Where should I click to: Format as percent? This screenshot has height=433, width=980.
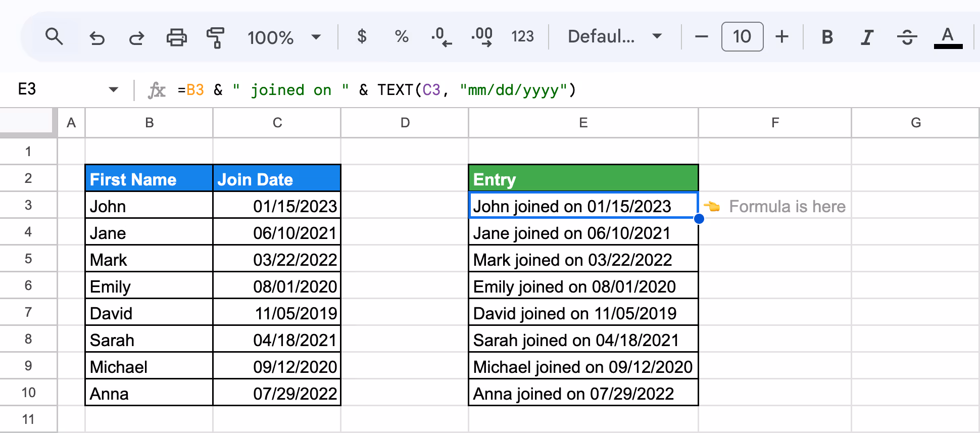point(402,36)
